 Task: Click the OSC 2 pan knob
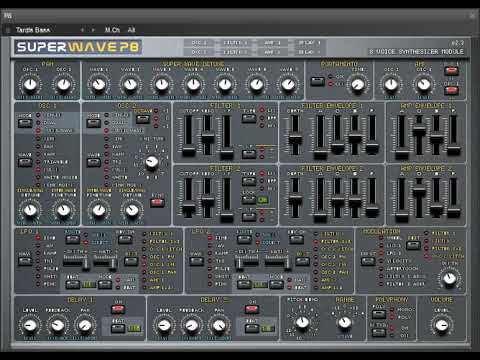pyautogui.click(x=64, y=84)
